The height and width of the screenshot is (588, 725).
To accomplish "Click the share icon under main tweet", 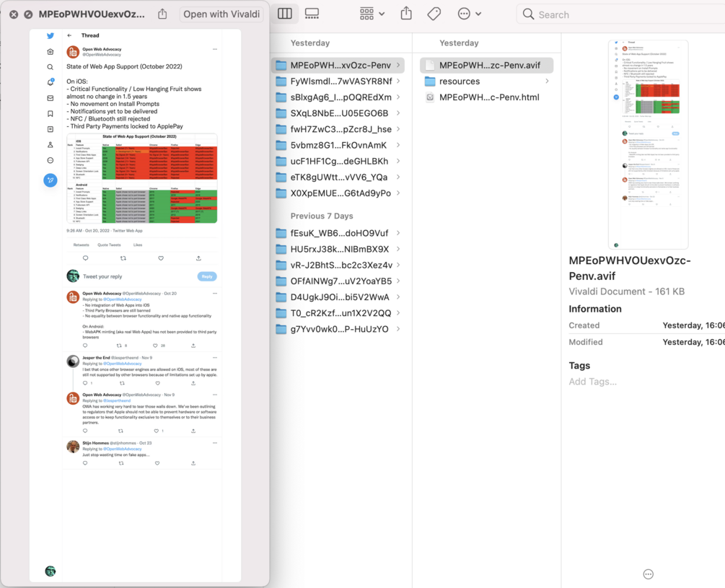I will pos(198,258).
